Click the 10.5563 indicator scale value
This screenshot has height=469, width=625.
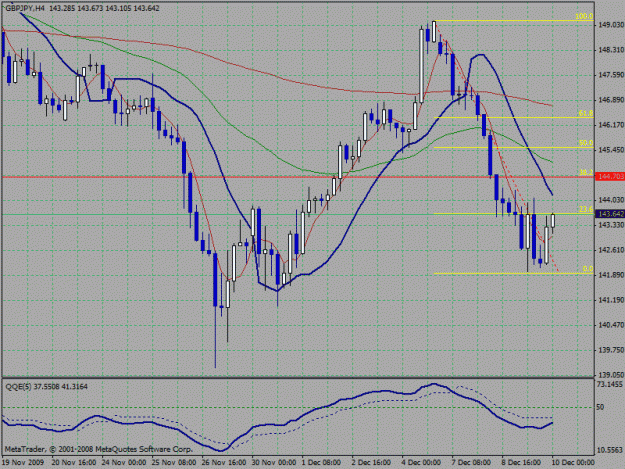coord(610,450)
